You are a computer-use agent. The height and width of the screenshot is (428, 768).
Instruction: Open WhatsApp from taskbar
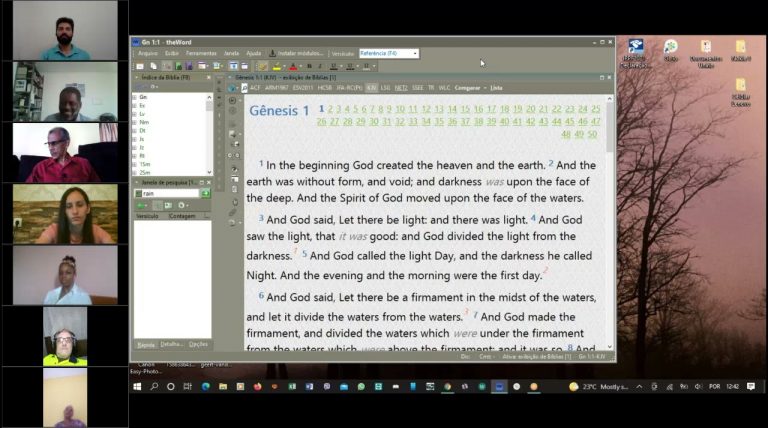[361, 386]
